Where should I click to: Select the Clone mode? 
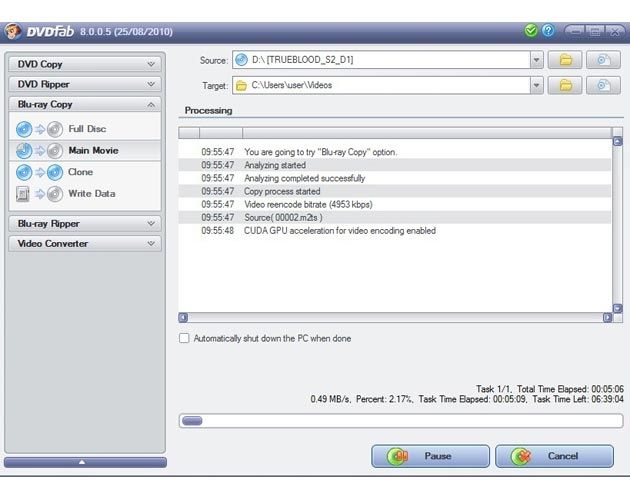(85, 172)
